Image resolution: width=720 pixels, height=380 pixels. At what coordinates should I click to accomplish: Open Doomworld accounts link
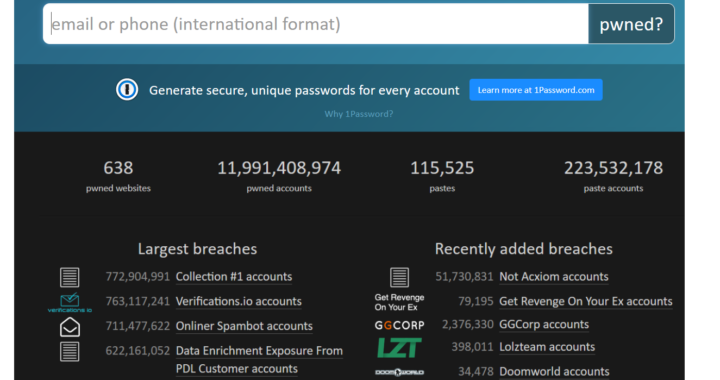(x=554, y=371)
